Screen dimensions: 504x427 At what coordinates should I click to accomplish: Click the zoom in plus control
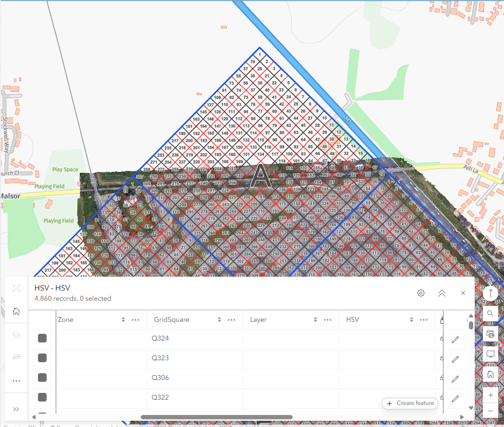[x=491, y=395]
